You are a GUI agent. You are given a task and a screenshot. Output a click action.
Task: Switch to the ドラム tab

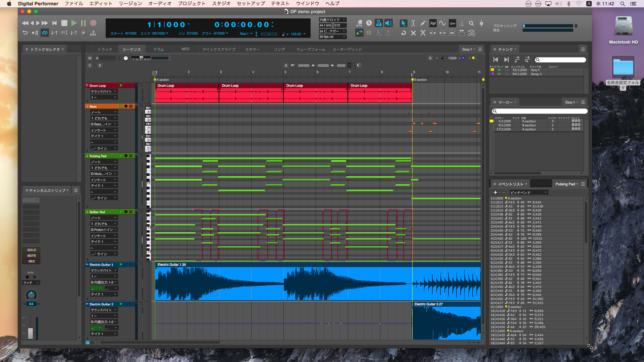point(159,49)
